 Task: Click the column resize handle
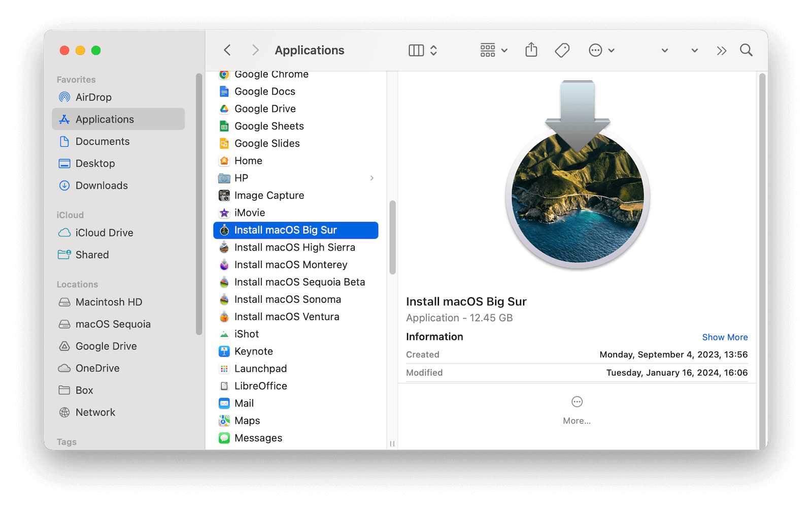pos(392,443)
